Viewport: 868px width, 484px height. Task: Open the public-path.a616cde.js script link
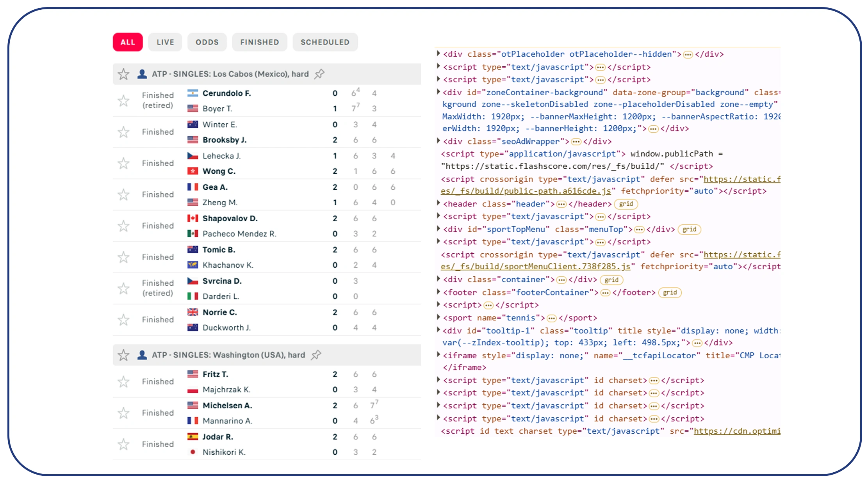[x=526, y=191]
